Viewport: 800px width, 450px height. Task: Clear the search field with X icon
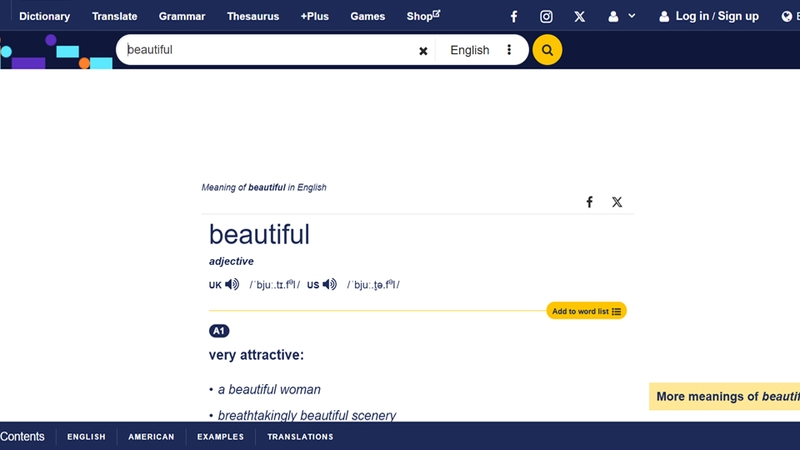point(423,51)
